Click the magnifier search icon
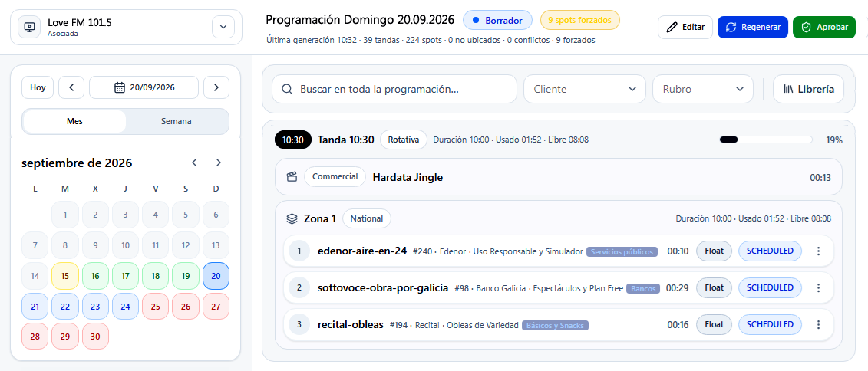The width and height of the screenshot is (868, 371). pos(287,89)
